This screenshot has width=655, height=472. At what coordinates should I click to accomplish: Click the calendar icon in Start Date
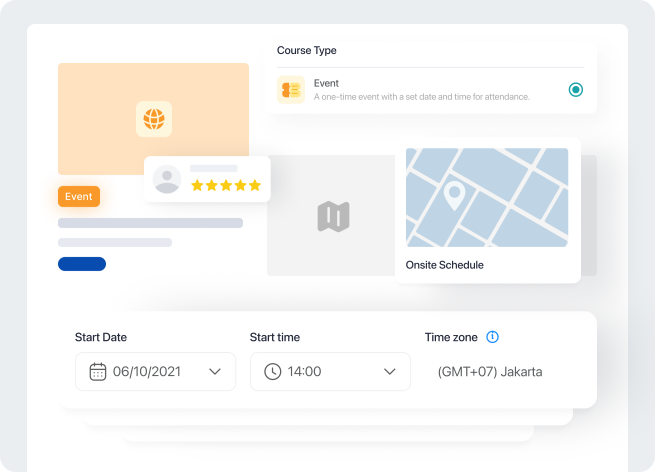pos(98,372)
